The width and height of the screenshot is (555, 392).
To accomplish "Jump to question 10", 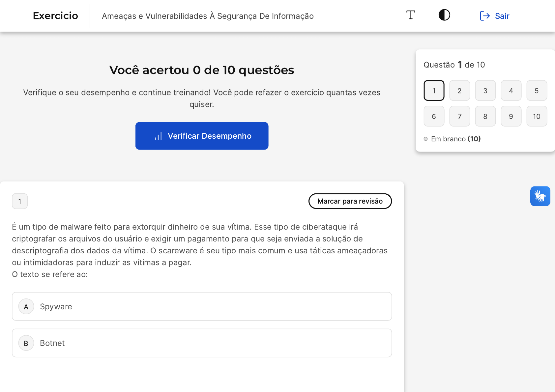I will tap(537, 116).
